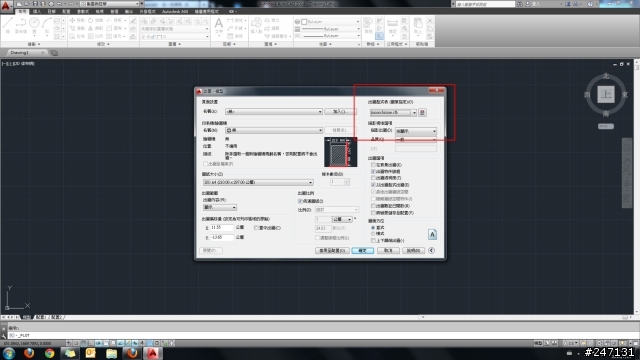
Task: Click the new drawing tab icon beside Drawing1
Action: click(x=54, y=53)
